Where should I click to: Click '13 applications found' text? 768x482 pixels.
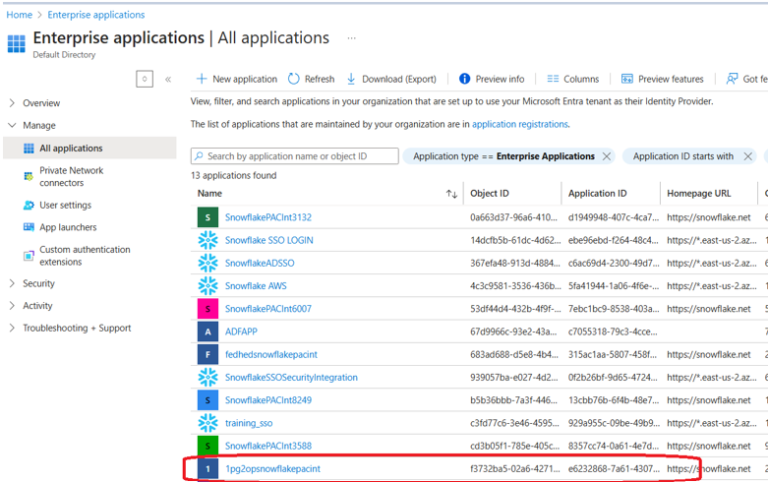[234, 175]
